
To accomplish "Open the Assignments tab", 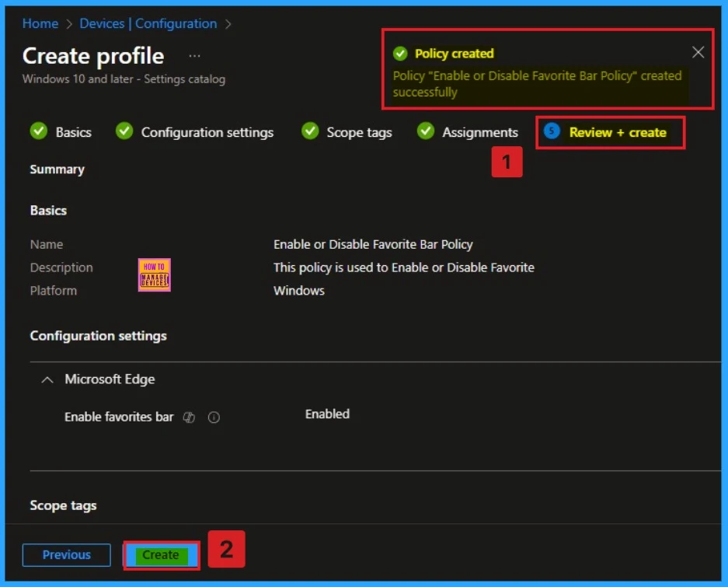I will coord(479,133).
